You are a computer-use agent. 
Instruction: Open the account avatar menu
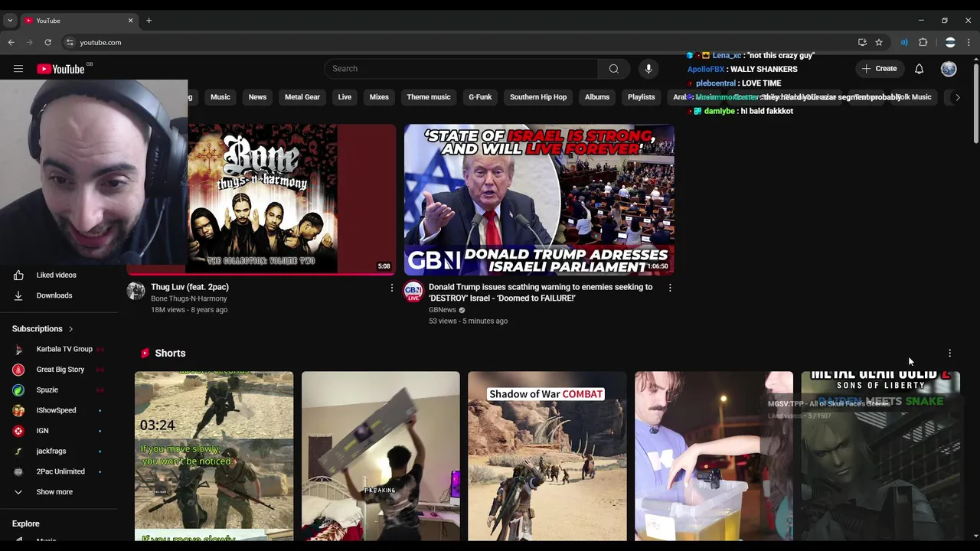pos(949,69)
